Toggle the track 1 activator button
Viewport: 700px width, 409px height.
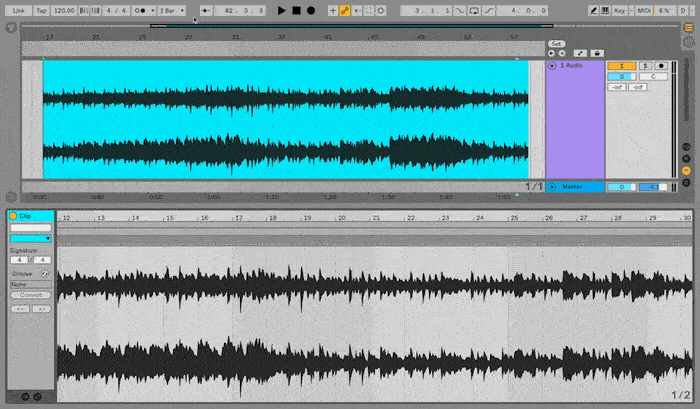[621, 66]
